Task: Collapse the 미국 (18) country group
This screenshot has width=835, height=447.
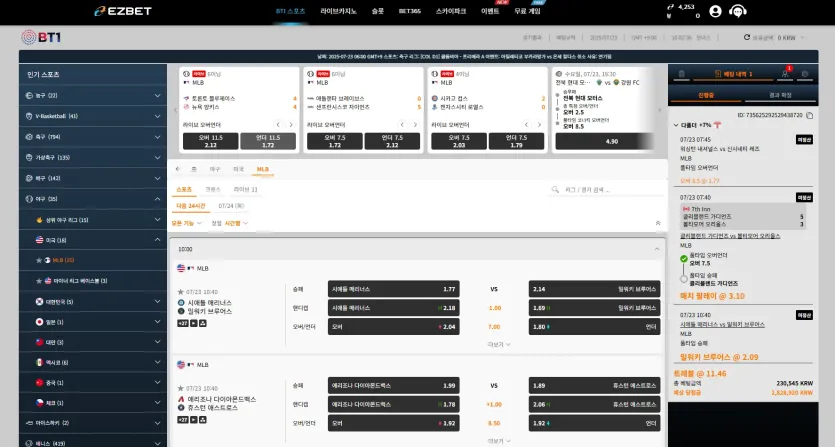Action: point(93,240)
